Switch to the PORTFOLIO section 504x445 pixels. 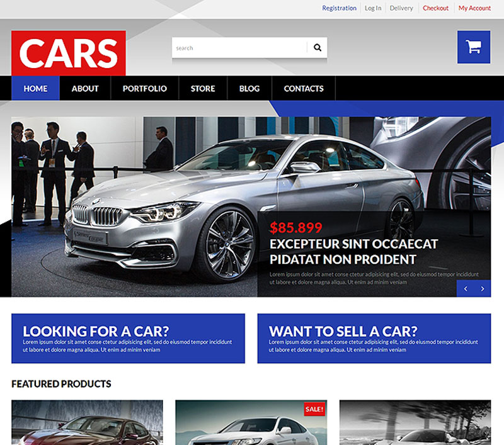[145, 89]
